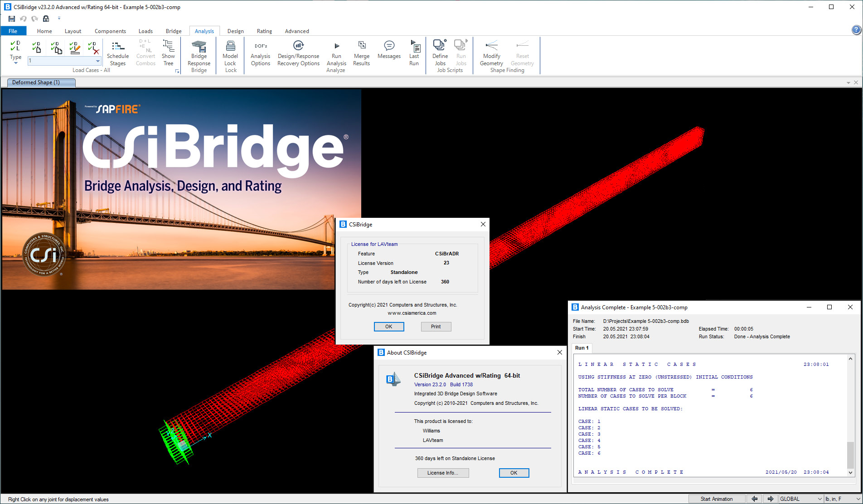
Task: Click License Info... button in About dialog
Action: coord(443,473)
